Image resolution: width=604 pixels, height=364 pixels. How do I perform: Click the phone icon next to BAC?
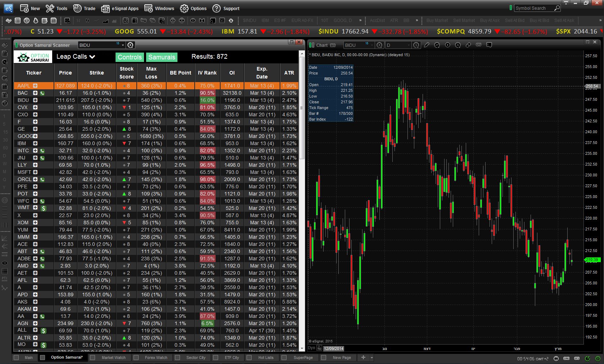(42, 93)
